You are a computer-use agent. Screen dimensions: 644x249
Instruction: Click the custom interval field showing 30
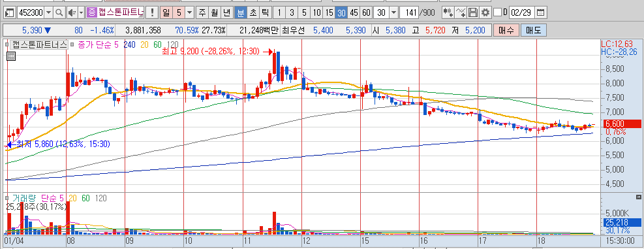pyautogui.click(x=381, y=13)
